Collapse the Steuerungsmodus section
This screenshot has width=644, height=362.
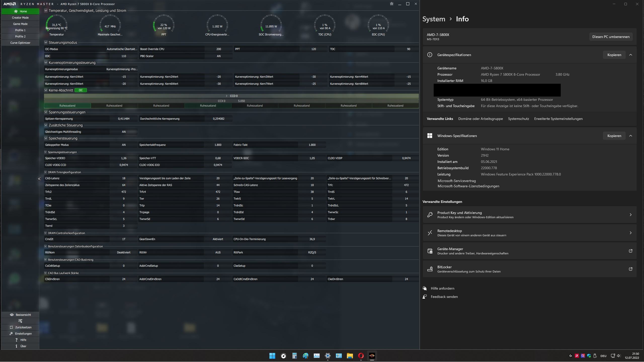tap(46, 42)
